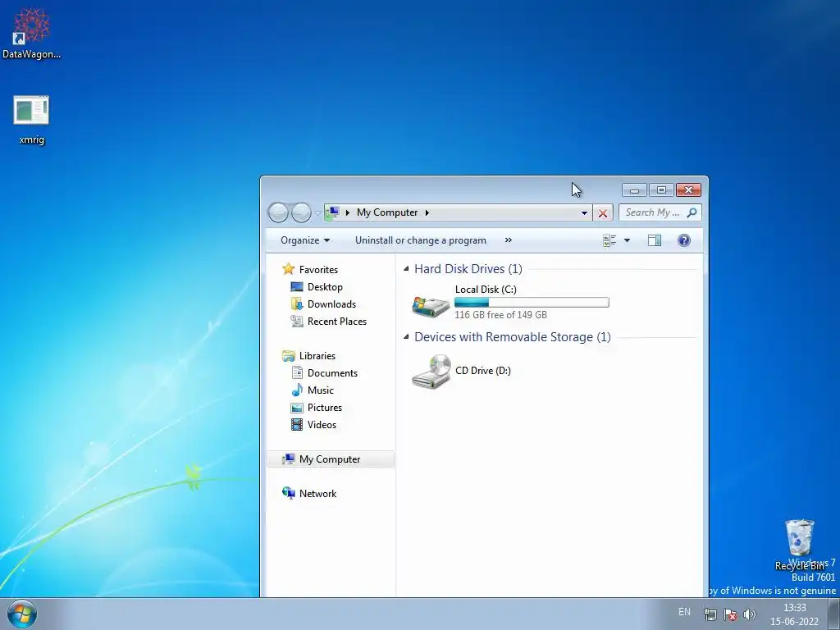Click My Computer in the address bar
Viewport: 840px width, 630px height.
coord(387,212)
